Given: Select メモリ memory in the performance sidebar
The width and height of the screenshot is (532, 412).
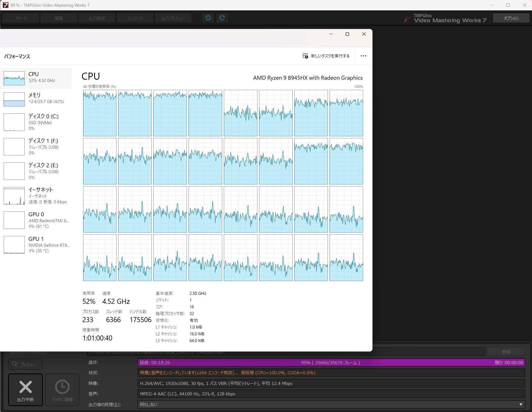Looking at the screenshot, I should [36, 99].
